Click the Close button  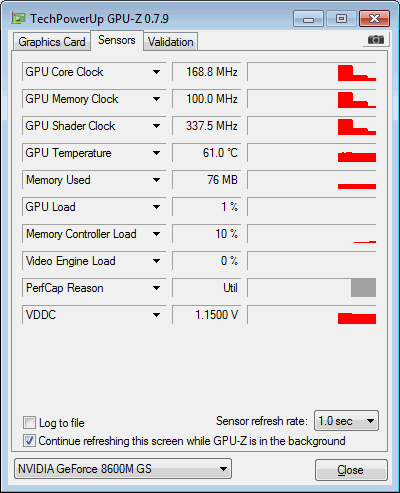click(x=351, y=470)
